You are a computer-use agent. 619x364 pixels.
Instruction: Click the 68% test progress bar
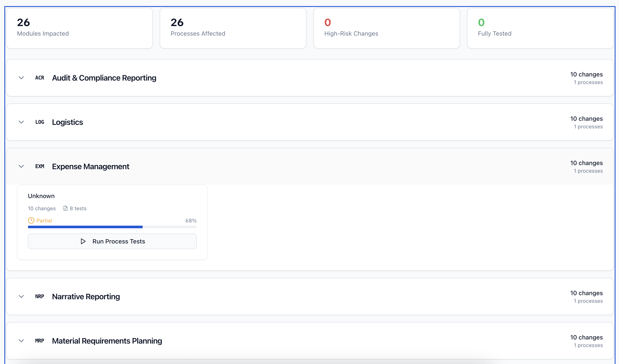pos(112,227)
